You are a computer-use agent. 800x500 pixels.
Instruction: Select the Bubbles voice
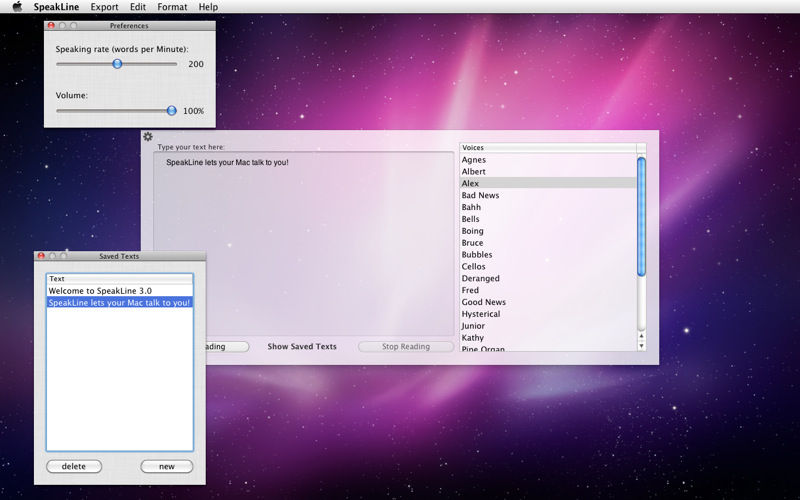tap(548, 255)
